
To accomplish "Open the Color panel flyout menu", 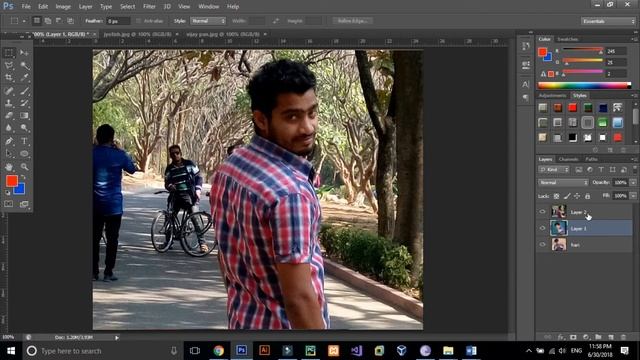I will click(634, 39).
